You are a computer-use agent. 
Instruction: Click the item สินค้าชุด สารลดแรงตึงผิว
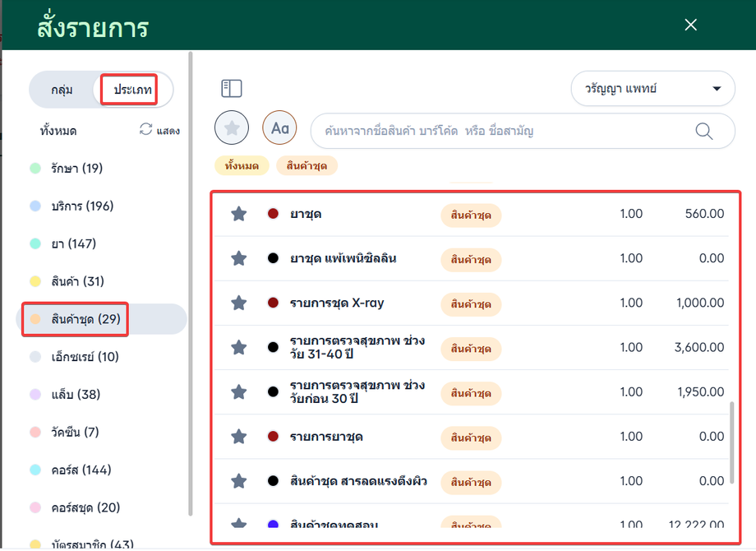pyautogui.click(x=358, y=481)
